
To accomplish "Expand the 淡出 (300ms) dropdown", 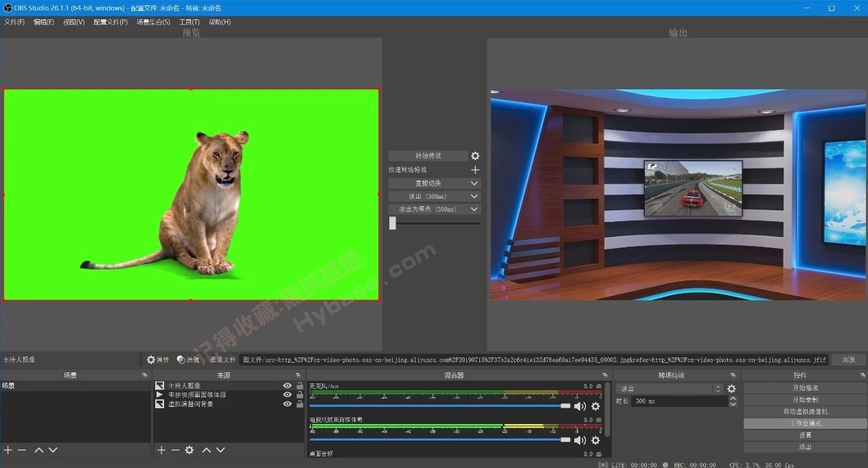I will point(434,196).
